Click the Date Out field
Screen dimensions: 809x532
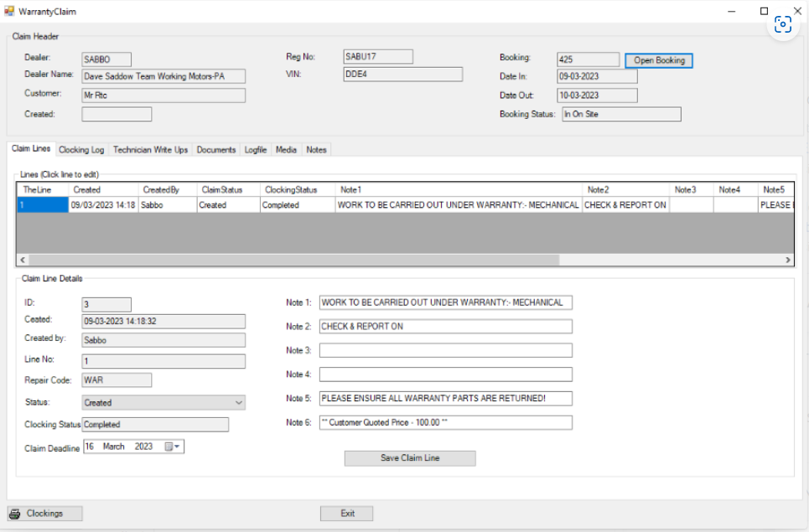point(597,96)
